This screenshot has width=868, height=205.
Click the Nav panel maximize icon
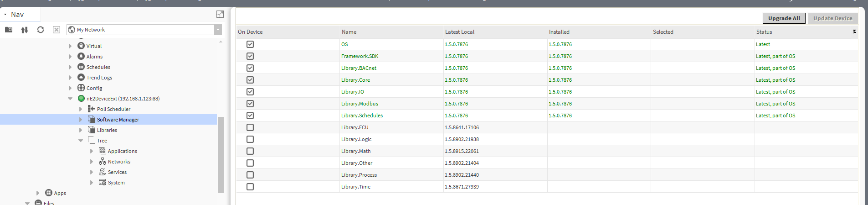click(x=220, y=14)
